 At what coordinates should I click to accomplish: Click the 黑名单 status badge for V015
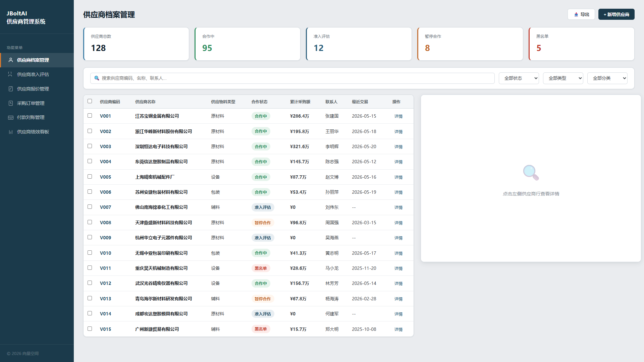pos(261,329)
